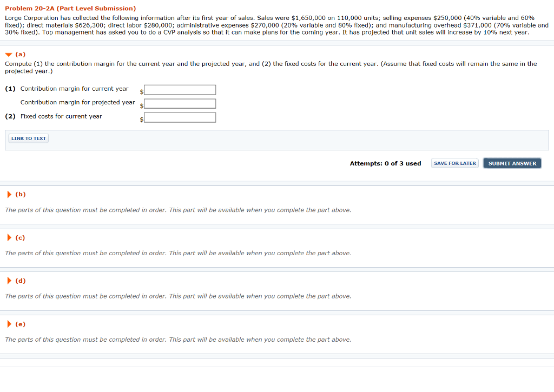Image resolution: width=554 pixels, height=392 pixels.
Task: Click the orange arrow icon beside (c)
Action: point(8,237)
